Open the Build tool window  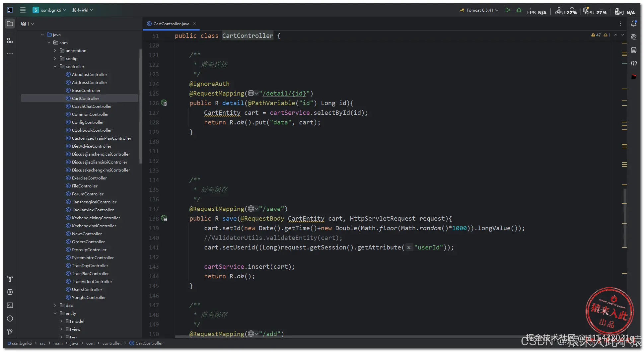coord(10,279)
